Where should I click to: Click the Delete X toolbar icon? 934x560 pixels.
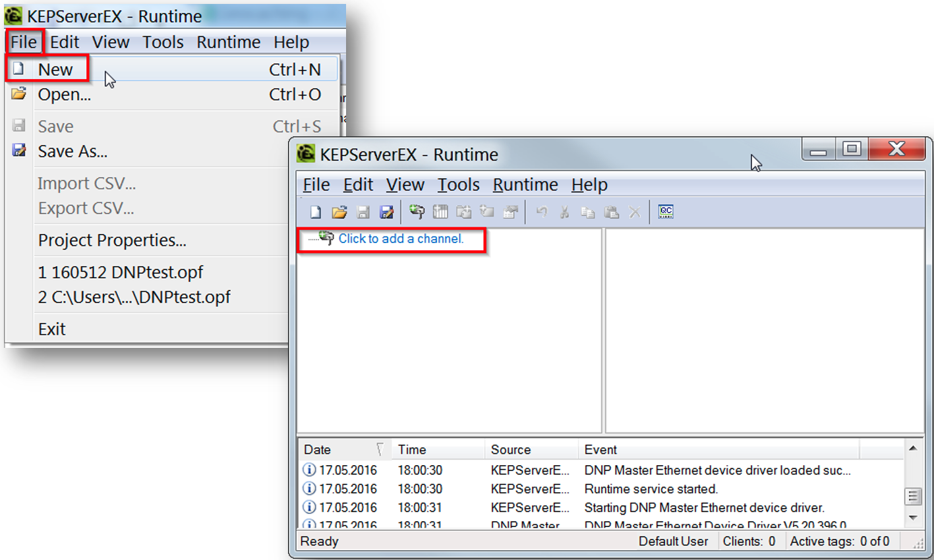tap(635, 212)
